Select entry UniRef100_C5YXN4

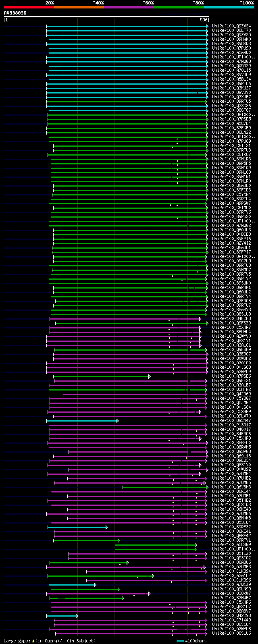tap(231, 195)
